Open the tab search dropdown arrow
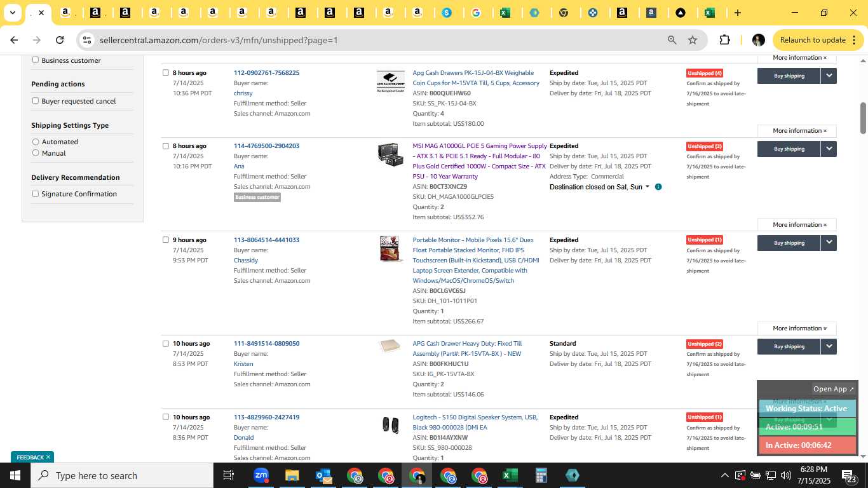Image resolution: width=868 pixels, height=488 pixels. pyautogui.click(x=12, y=13)
